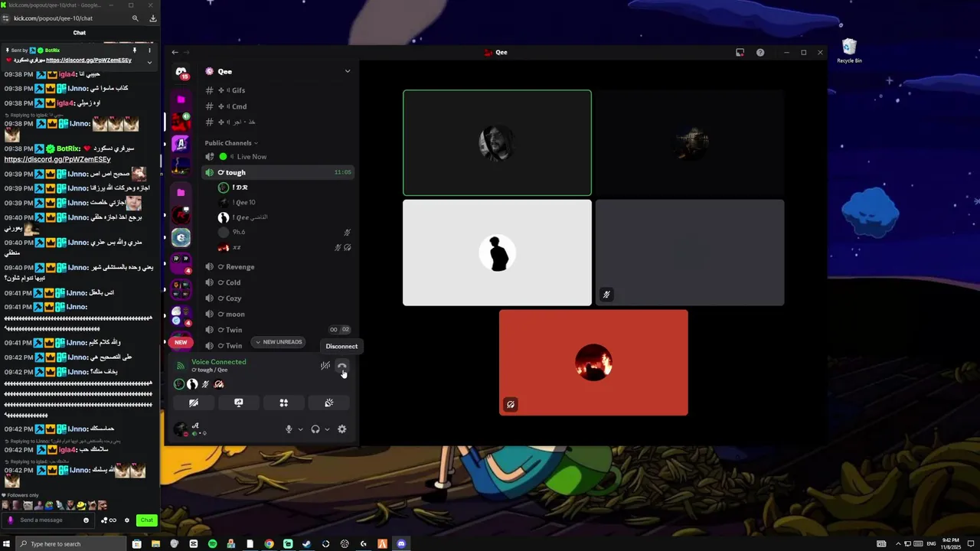Screen dimensions: 980x551
Task: Disconnect from the voice channel
Action: click(x=342, y=366)
